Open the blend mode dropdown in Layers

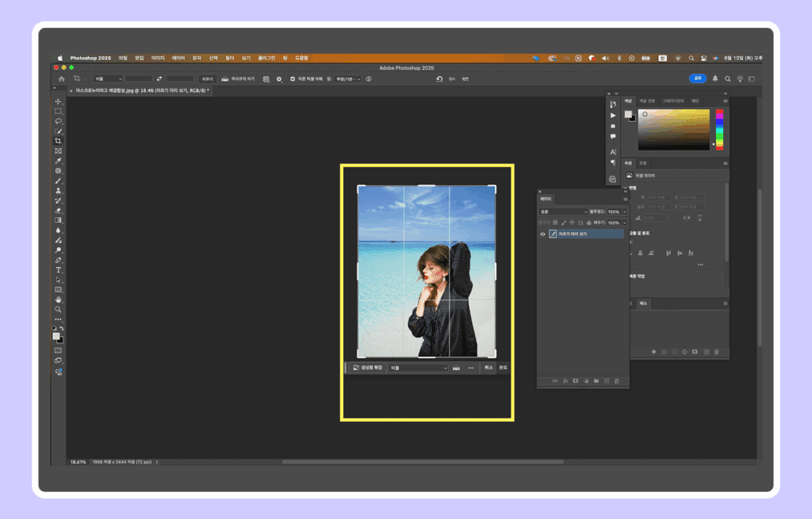tap(564, 212)
